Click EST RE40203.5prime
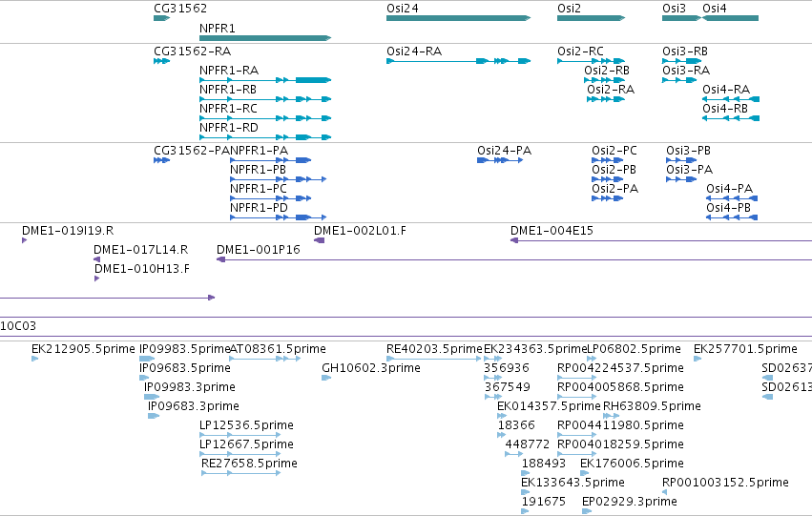812x516 pixels. point(434,359)
